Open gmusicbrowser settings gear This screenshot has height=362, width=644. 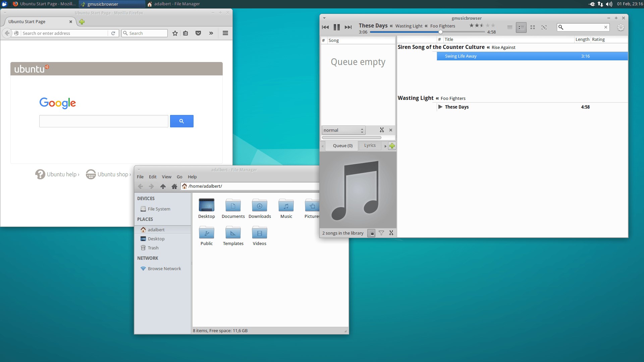point(621,27)
